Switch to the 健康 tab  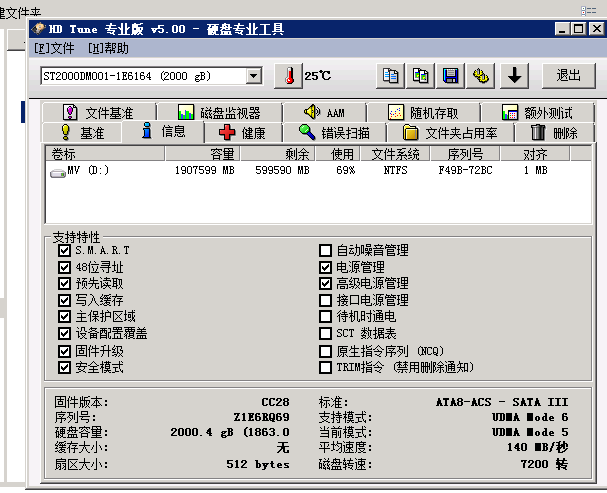[x=243, y=133]
